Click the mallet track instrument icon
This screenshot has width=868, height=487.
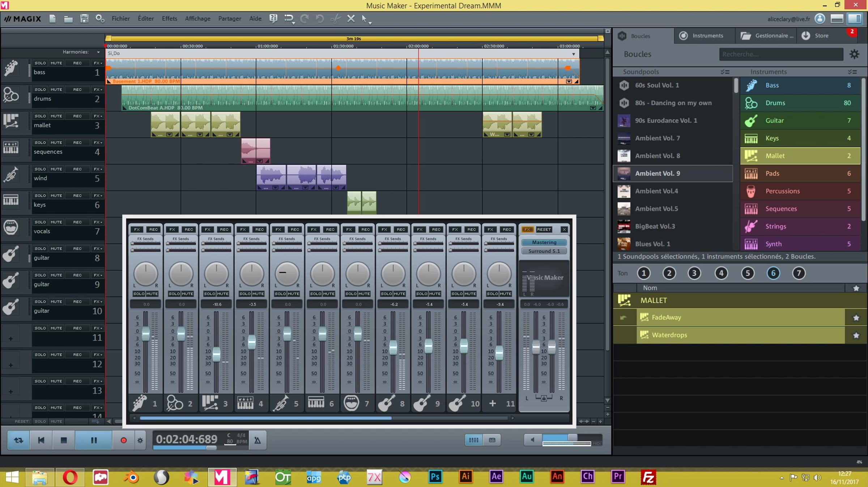(x=11, y=121)
